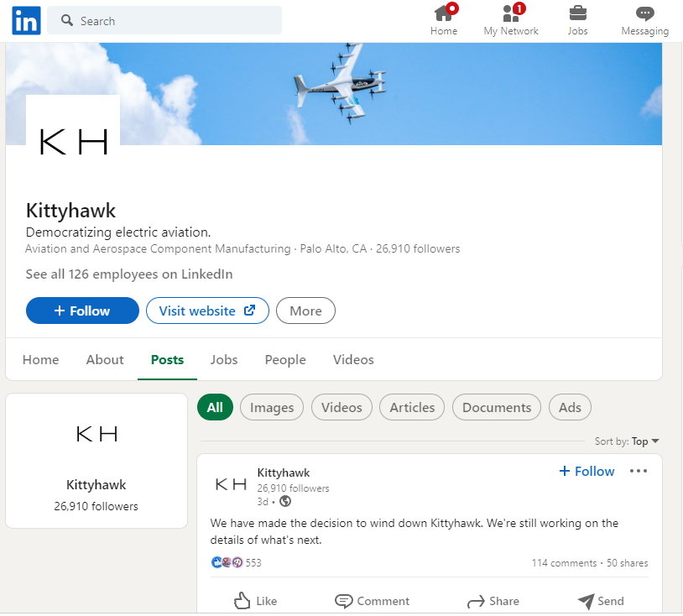Open the company Jobs tab
This screenshot has height=616, width=683.
[x=224, y=359]
